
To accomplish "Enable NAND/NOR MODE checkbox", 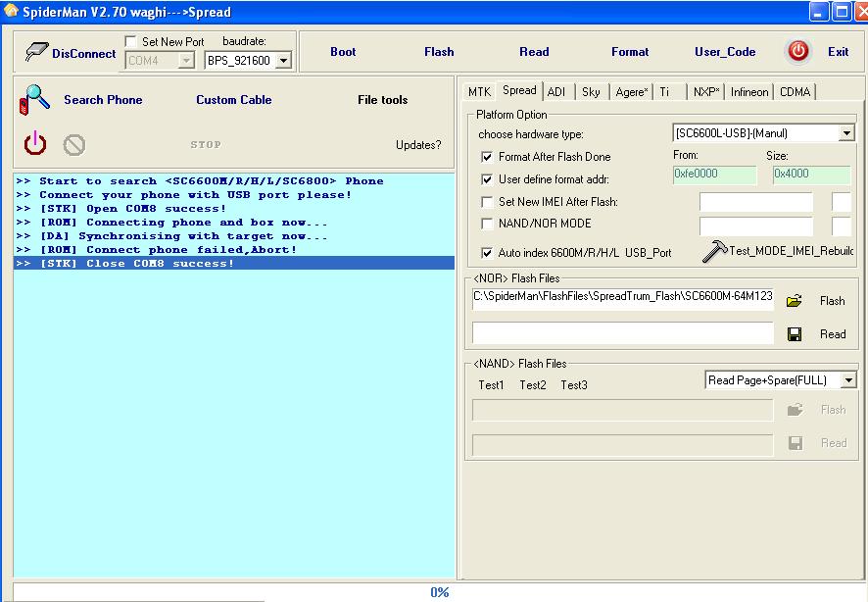I will click(487, 224).
